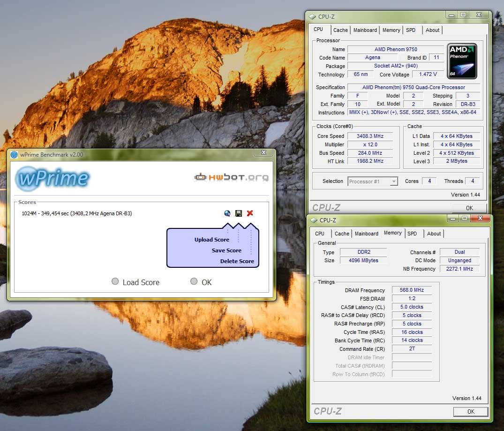Click the NB Frequency 2272.1 MHz value
This screenshot has width=504, height=431.
point(459,269)
